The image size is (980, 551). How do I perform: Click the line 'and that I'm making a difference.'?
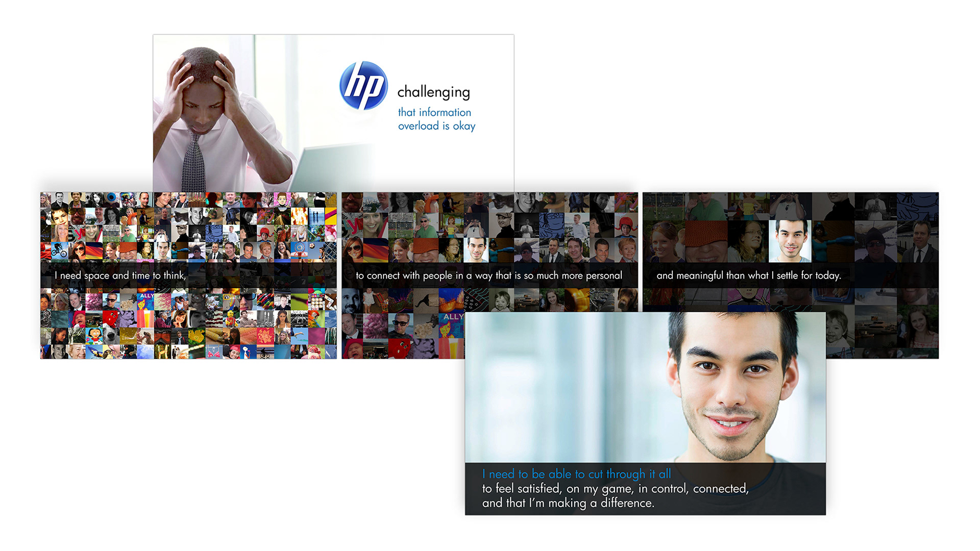point(568,503)
